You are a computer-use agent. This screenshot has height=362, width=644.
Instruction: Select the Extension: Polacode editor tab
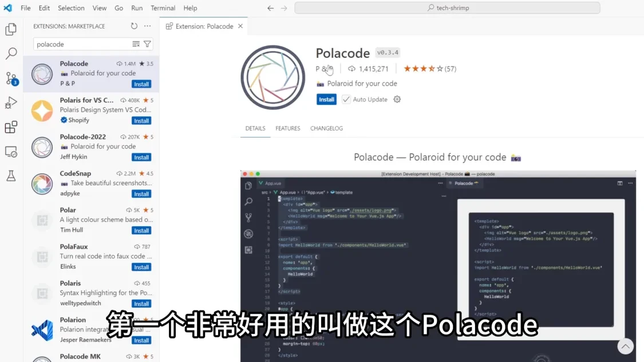(x=204, y=26)
